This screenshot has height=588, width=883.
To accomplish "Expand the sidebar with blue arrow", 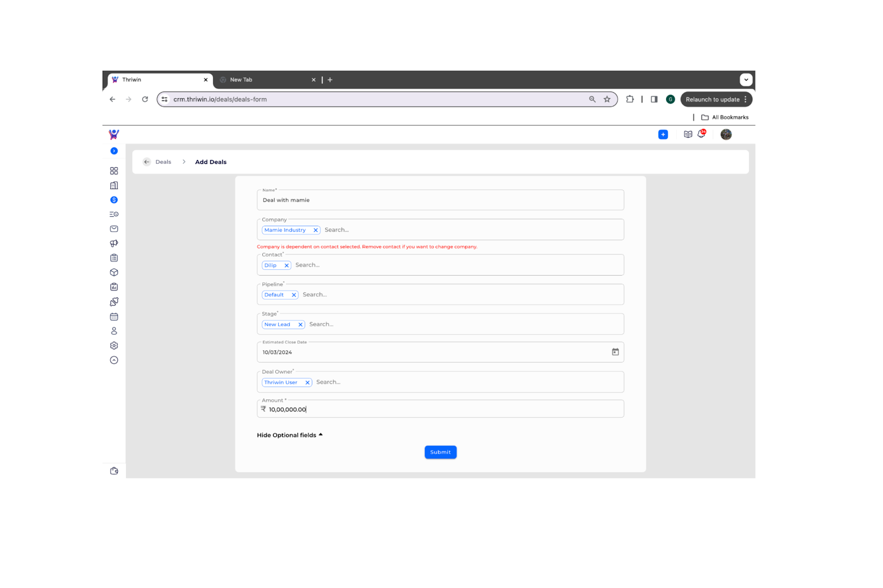I will 114,151.
